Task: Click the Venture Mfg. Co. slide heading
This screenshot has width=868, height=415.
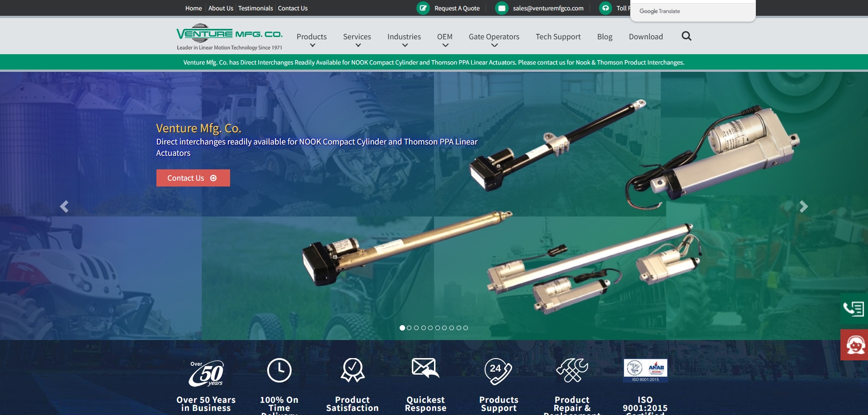Action: [x=198, y=128]
